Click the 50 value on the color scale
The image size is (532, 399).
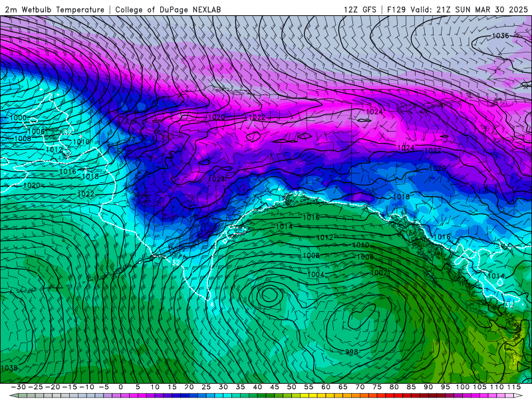291,387
